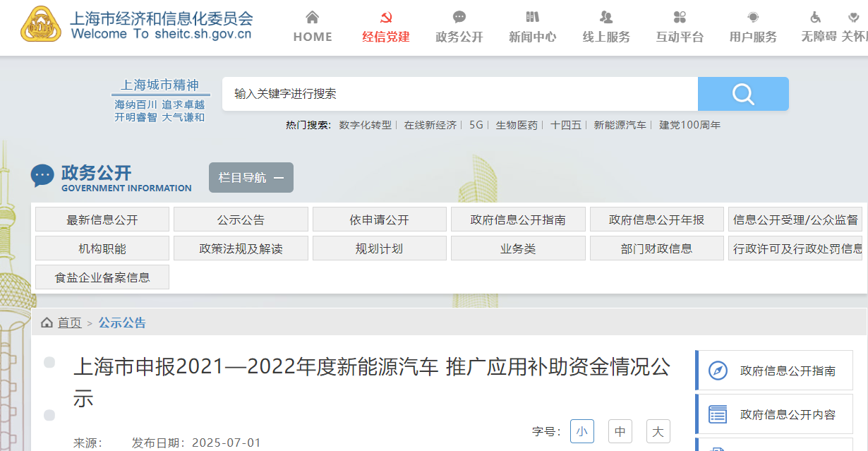This screenshot has width=868, height=451.
Task: Click the magnifying glass search button
Action: pyautogui.click(x=743, y=94)
